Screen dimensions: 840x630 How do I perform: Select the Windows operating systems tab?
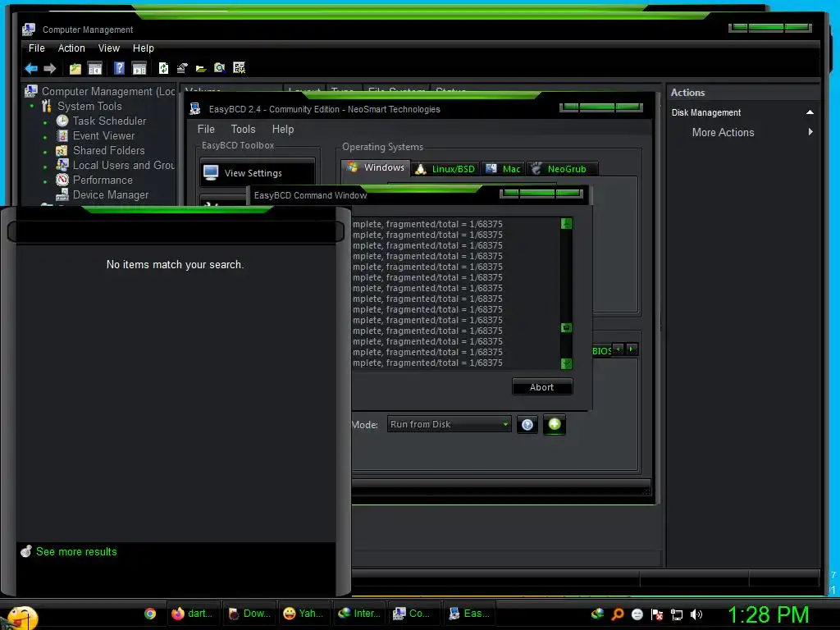click(376, 167)
